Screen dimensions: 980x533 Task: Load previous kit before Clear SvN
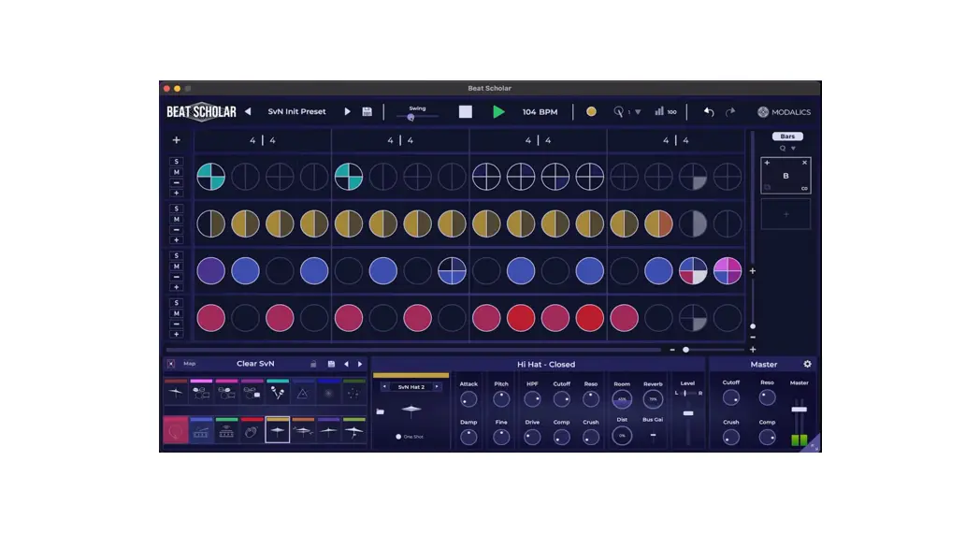point(346,364)
